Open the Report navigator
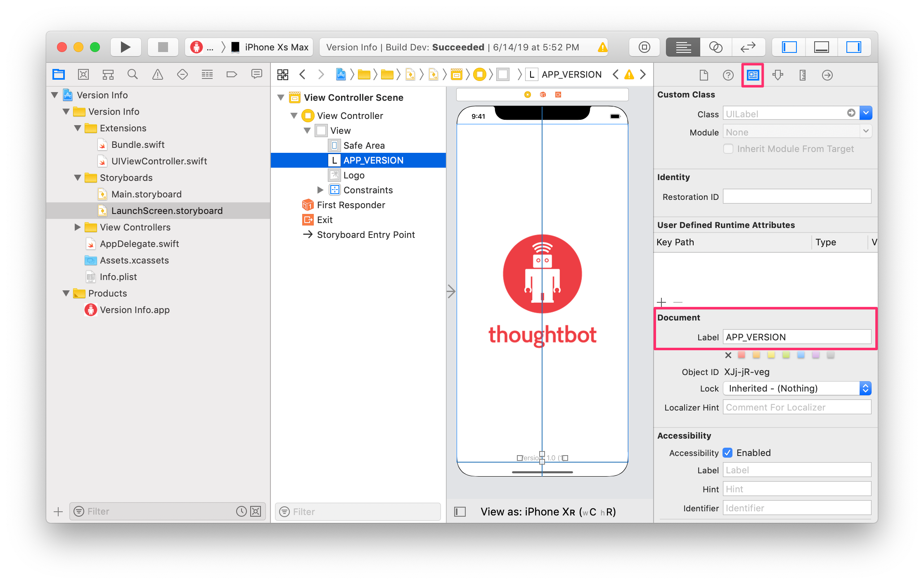The width and height of the screenshot is (924, 584). [256, 74]
